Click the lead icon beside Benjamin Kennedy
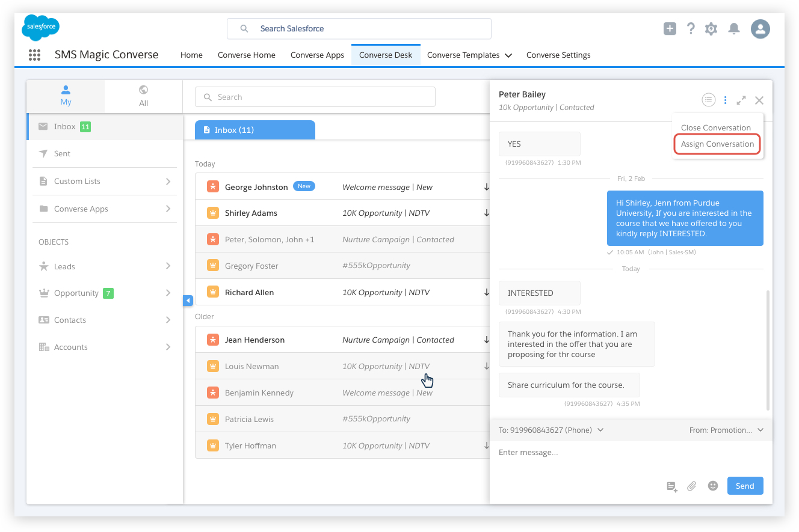 (212, 393)
